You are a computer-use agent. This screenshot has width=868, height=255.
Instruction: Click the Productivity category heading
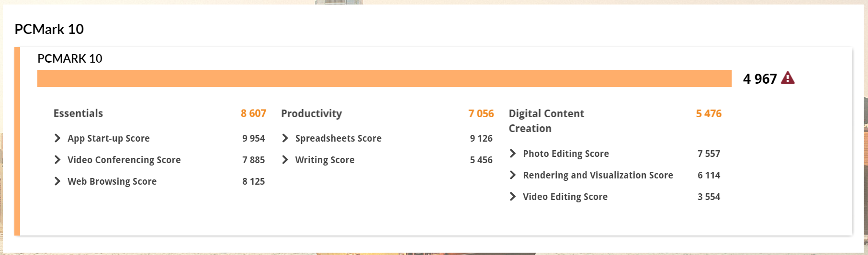coord(312,114)
